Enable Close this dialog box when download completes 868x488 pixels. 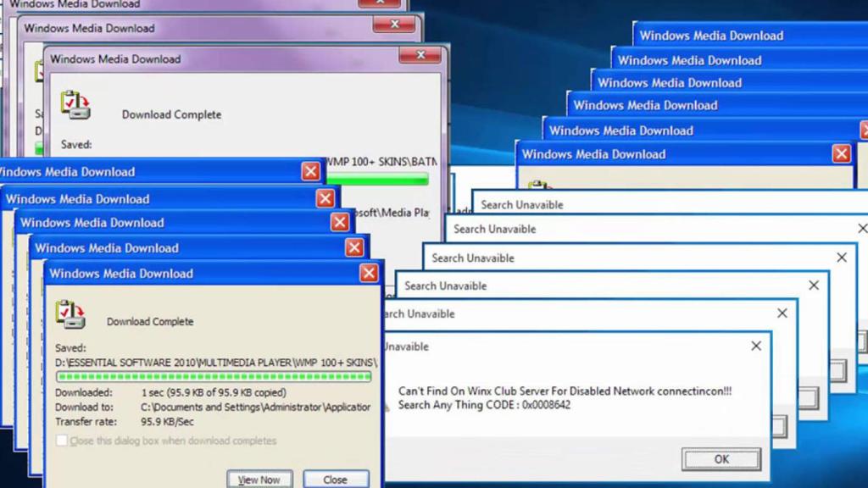60,441
